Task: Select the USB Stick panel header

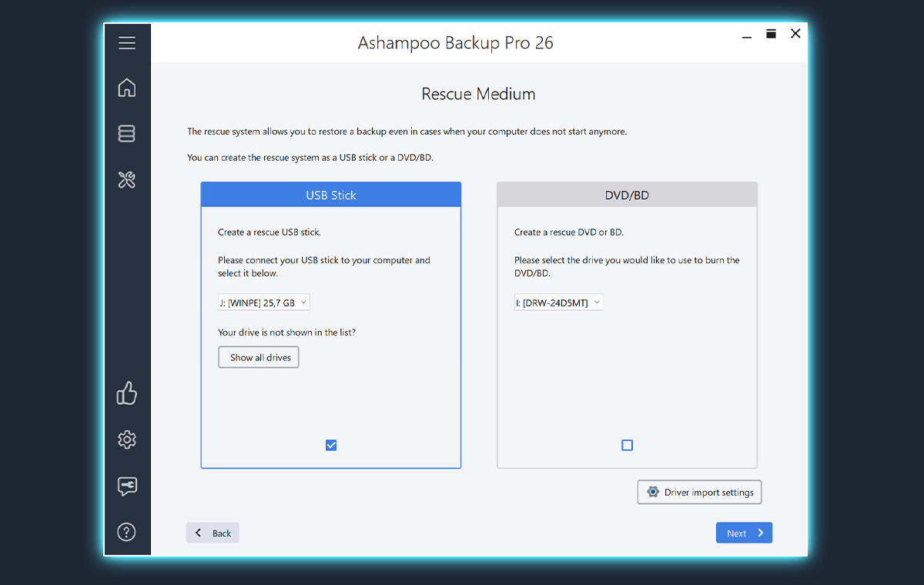Action: [331, 195]
